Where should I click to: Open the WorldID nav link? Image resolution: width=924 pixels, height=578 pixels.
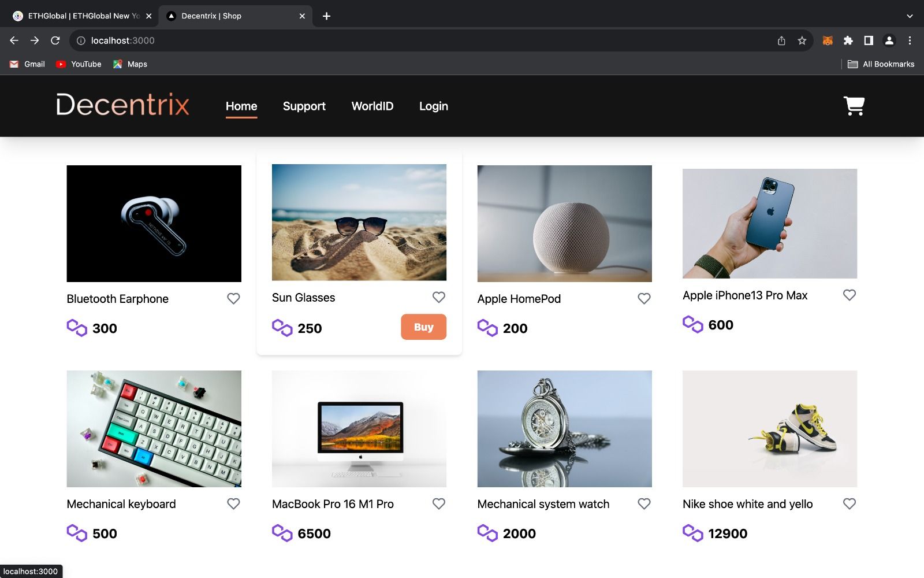pyautogui.click(x=372, y=106)
